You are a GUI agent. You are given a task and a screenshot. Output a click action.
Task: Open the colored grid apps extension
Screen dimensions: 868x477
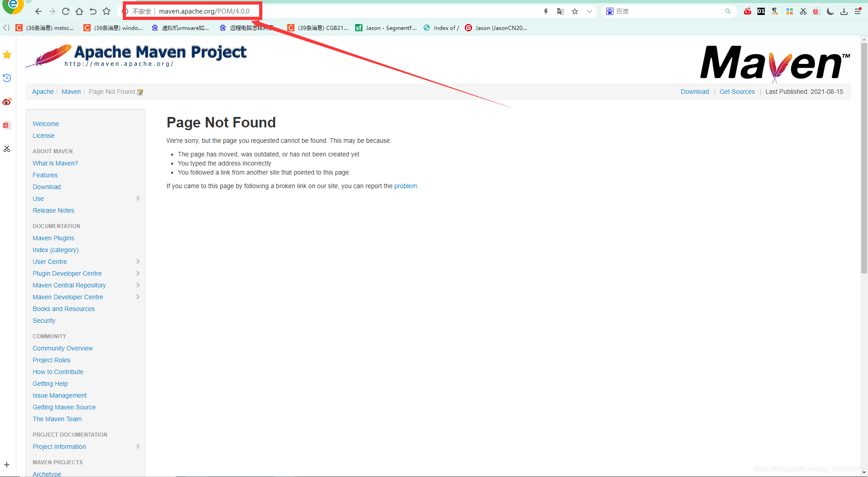790,11
